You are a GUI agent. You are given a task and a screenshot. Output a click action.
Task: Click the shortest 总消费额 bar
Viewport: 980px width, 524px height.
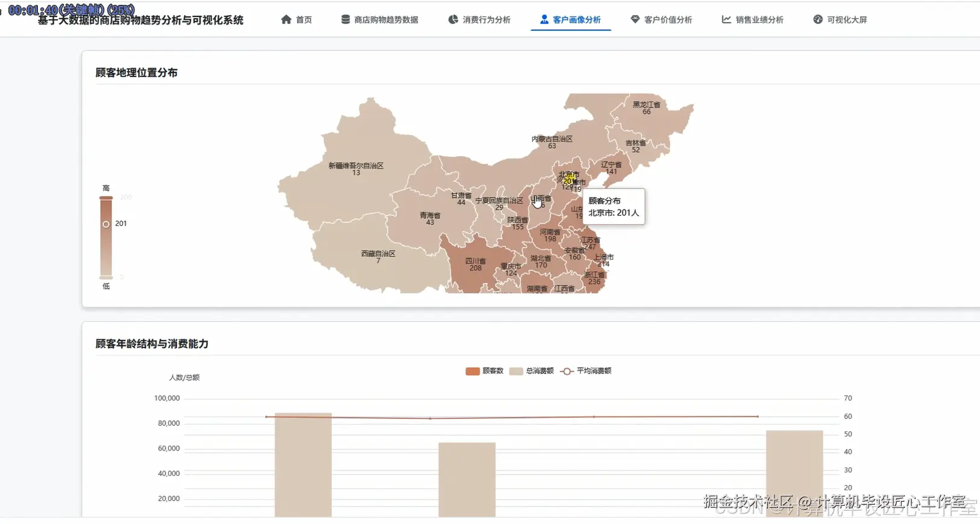pos(467,479)
